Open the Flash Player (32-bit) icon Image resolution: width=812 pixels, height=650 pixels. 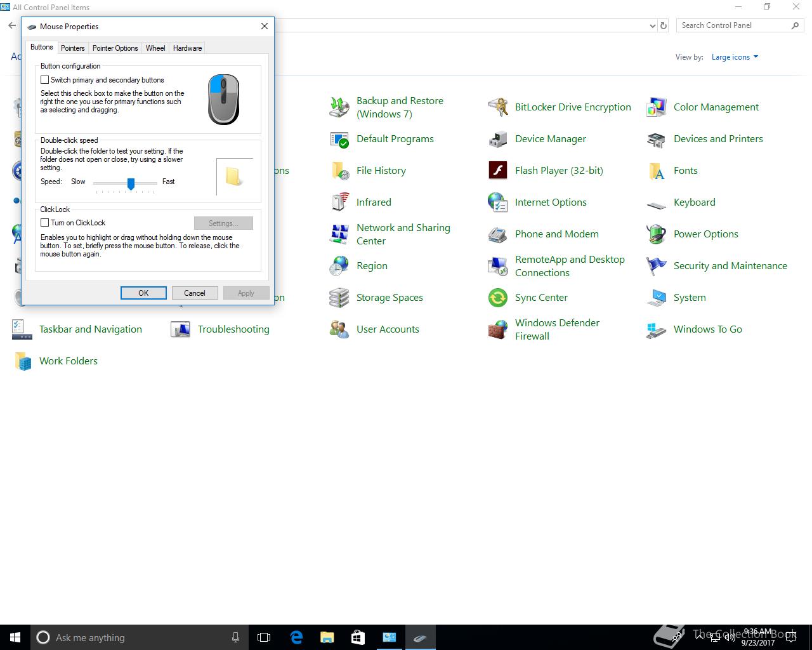pyautogui.click(x=498, y=171)
